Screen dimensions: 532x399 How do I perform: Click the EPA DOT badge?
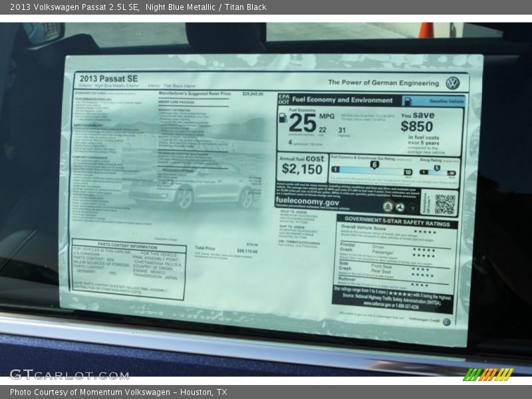283,100
